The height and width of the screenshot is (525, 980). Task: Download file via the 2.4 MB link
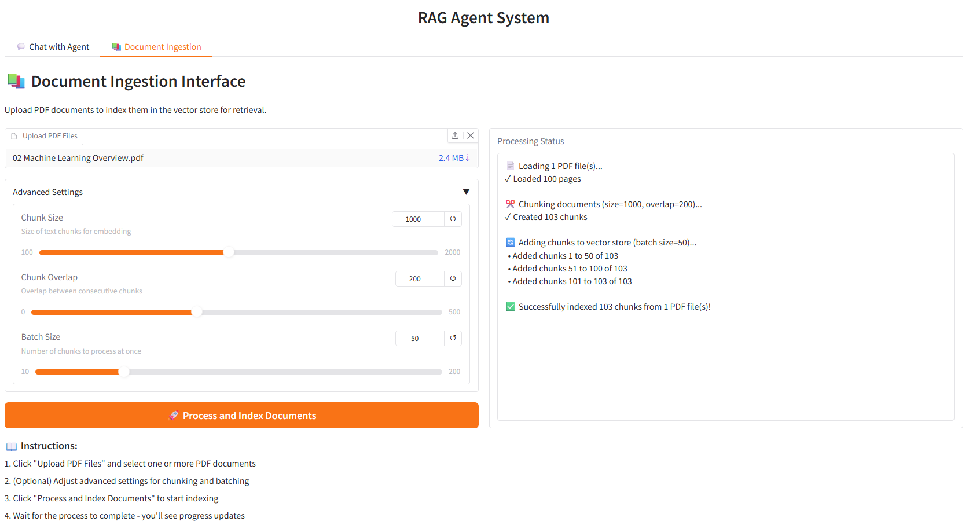(454, 158)
